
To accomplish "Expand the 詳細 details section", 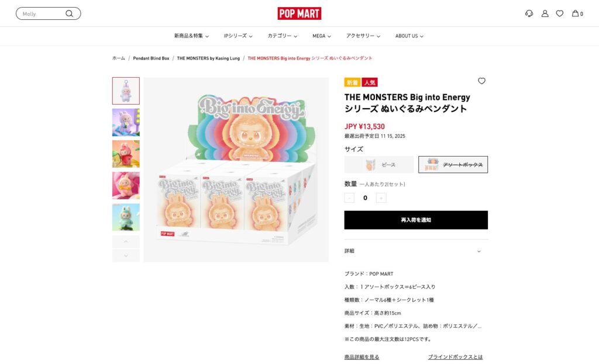I will [416, 251].
